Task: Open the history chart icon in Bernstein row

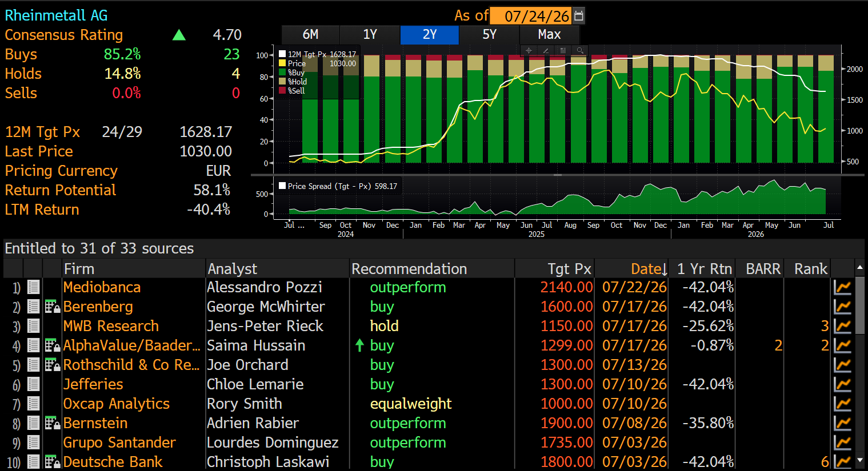Action: click(x=842, y=423)
